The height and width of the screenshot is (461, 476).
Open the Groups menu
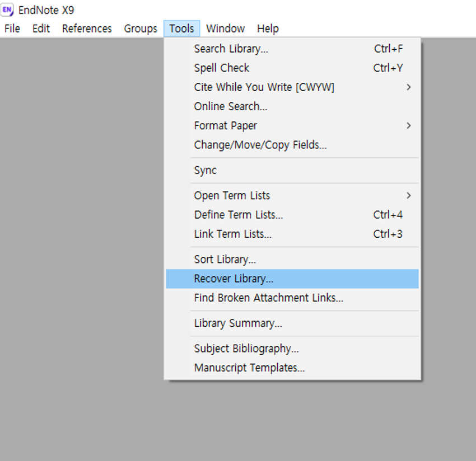[x=141, y=29]
